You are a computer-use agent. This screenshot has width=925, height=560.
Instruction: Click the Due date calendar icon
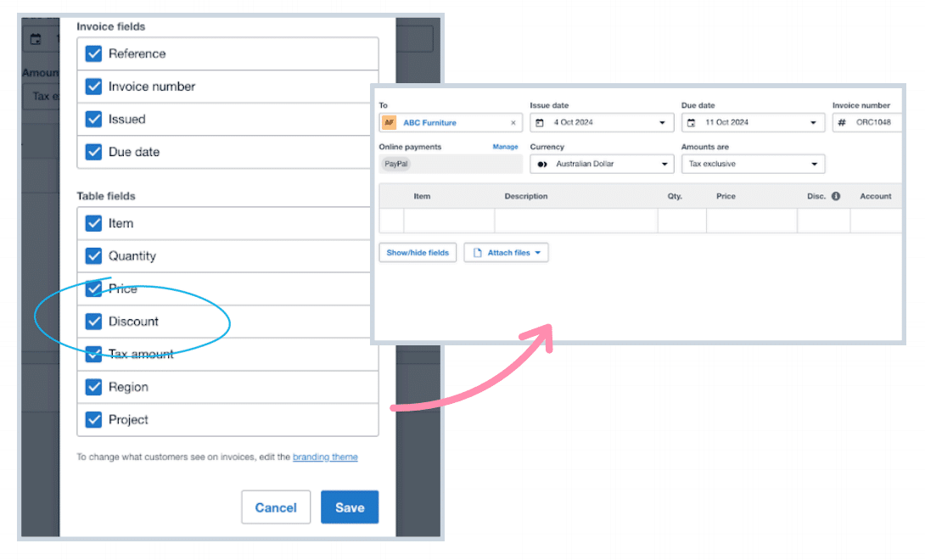pos(691,123)
